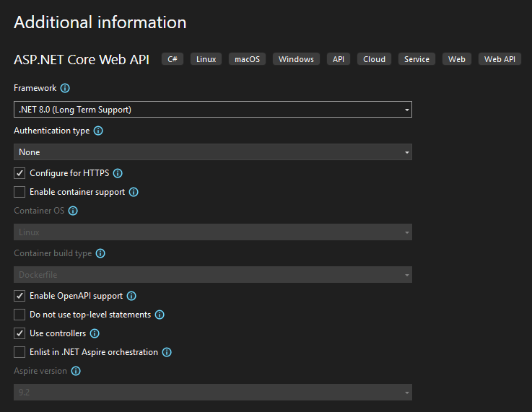Viewport: 532px width, 412px height.
Task: Open the Framework dropdown
Action: [x=212, y=110]
